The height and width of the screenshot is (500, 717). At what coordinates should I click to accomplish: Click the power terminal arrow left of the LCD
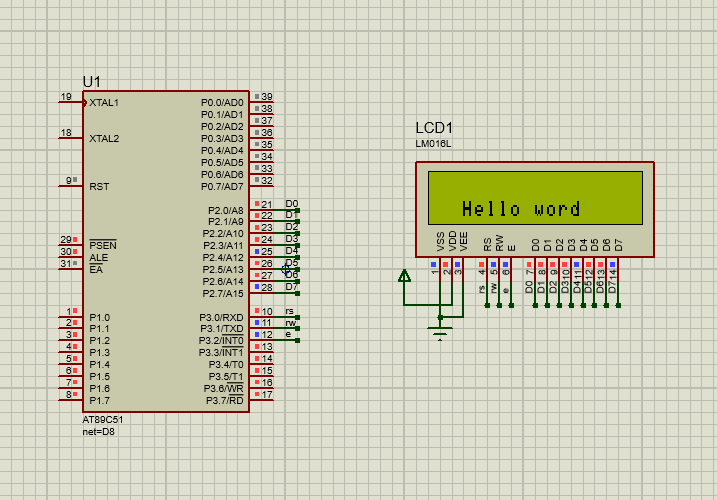click(404, 277)
